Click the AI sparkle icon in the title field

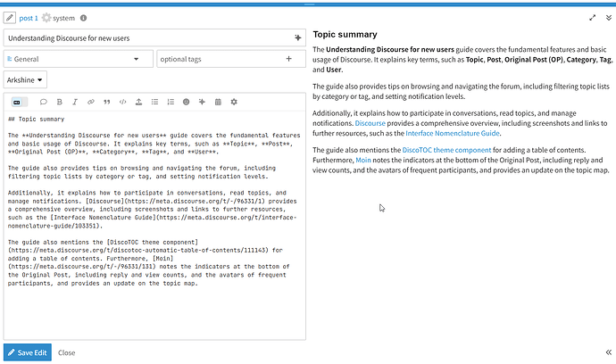tap(298, 37)
